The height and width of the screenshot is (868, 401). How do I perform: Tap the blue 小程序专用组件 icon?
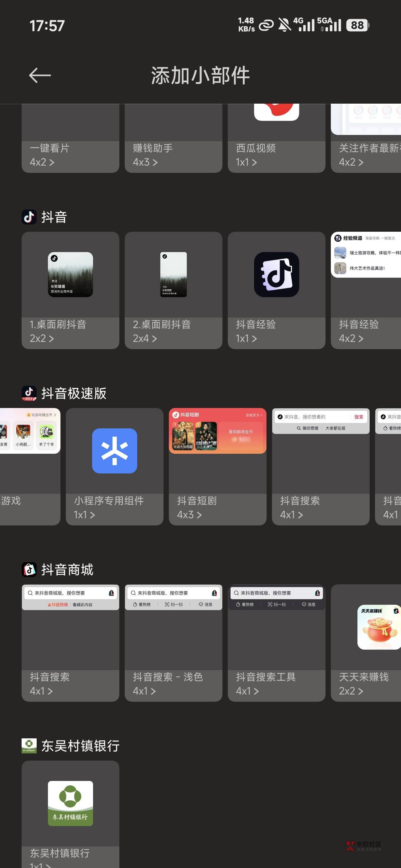point(114,451)
